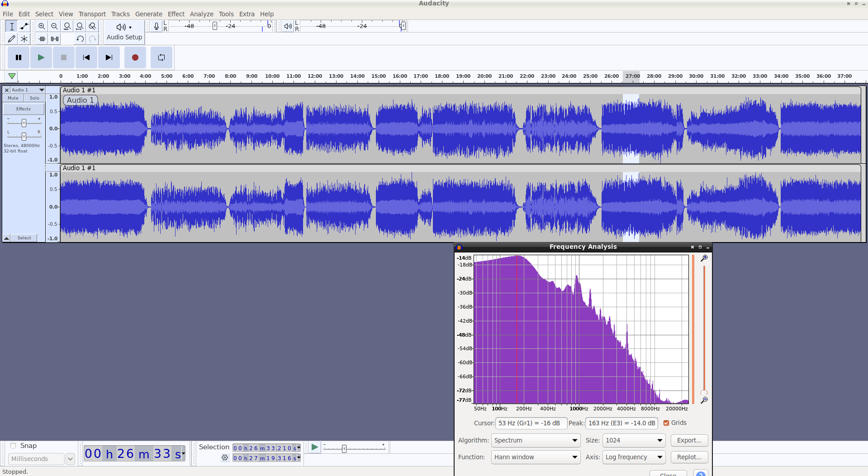This screenshot has height=476, width=868.
Task: Click the Effects button on track panel
Action: click(x=24, y=109)
